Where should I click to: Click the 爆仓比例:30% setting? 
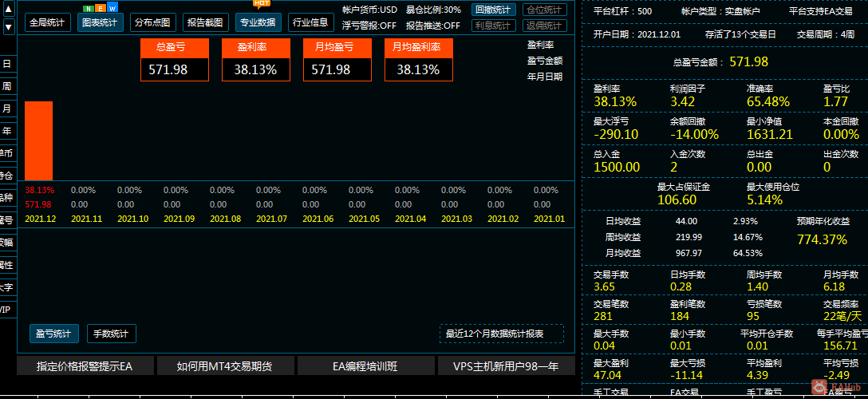tap(433, 10)
